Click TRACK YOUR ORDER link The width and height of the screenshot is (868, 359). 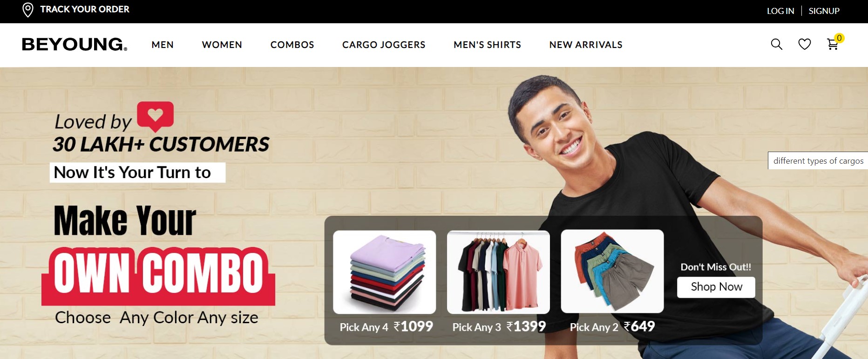click(x=85, y=9)
